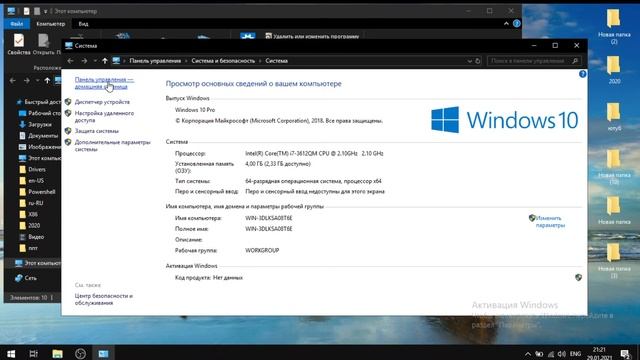Click Properties icon in Explorer ribbon
640x360 pixels.
(19, 44)
